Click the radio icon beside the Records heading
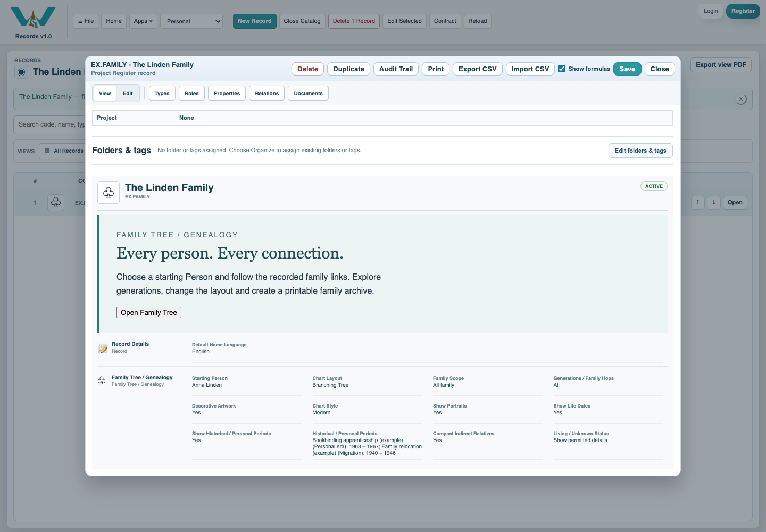The image size is (766, 532). point(21,72)
